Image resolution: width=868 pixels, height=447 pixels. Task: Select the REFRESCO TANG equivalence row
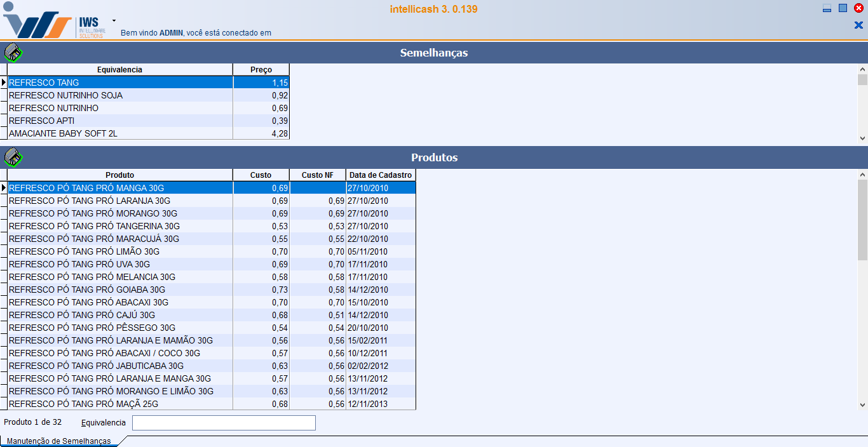tap(148, 83)
